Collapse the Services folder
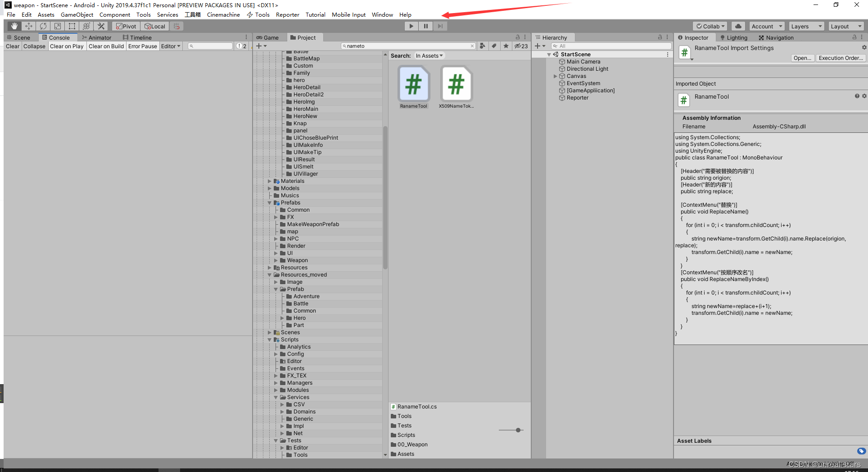This screenshot has height=472, width=868. (276, 397)
